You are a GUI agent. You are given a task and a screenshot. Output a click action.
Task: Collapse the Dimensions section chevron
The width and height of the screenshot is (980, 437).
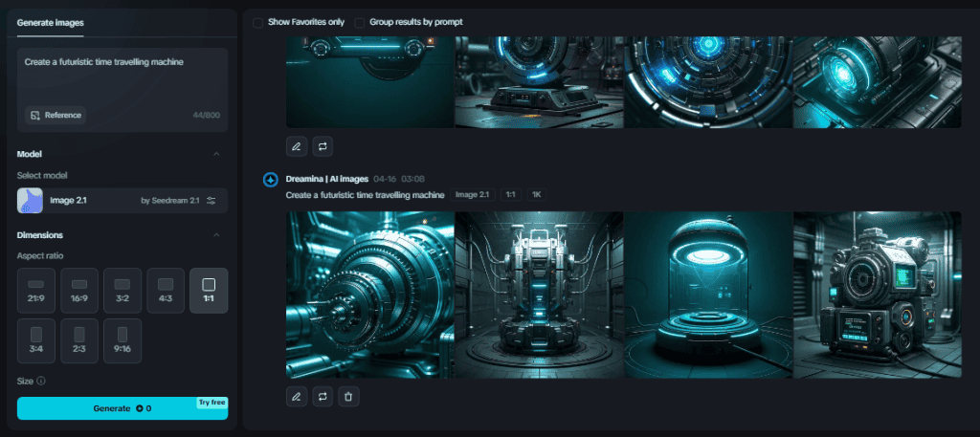pyautogui.click(x=216, y=235)
